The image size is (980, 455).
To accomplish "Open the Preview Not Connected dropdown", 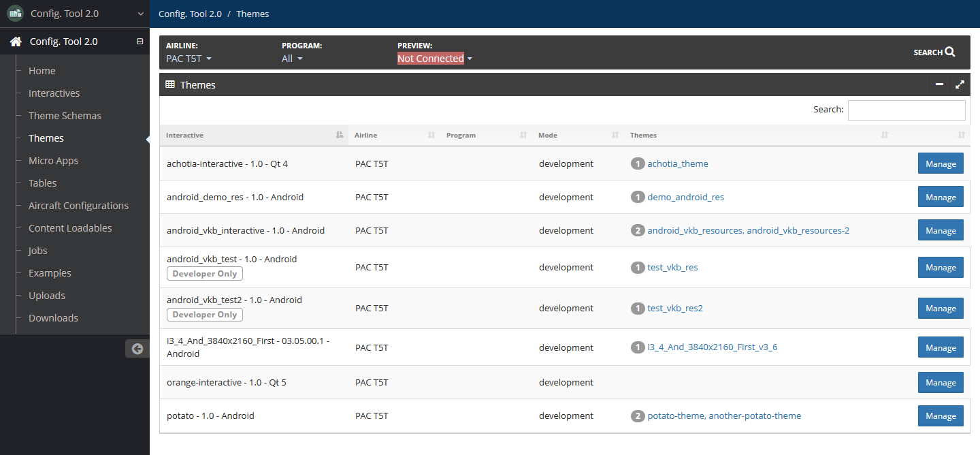I will tap(434, 59).
